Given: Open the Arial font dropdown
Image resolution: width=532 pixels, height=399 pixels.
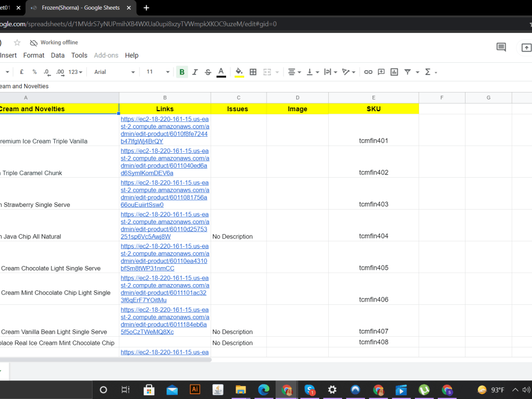Looking at the screenshot, I should (114, 72).
